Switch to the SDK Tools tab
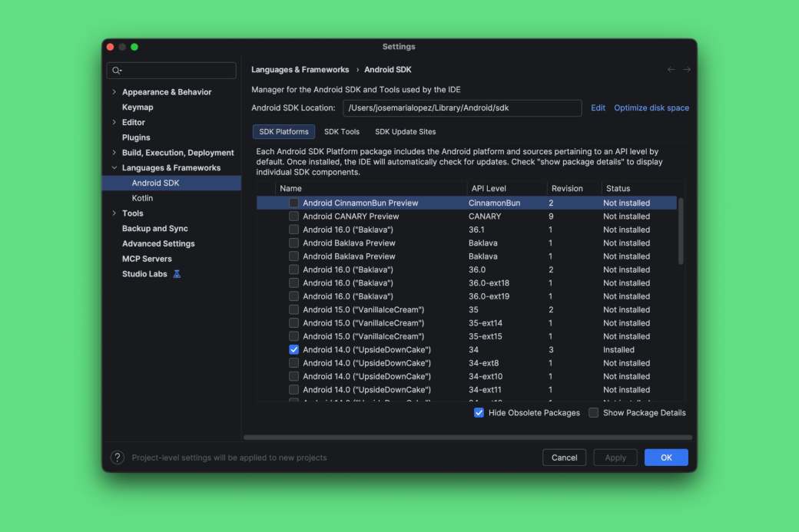 click(x=341, y=132)
